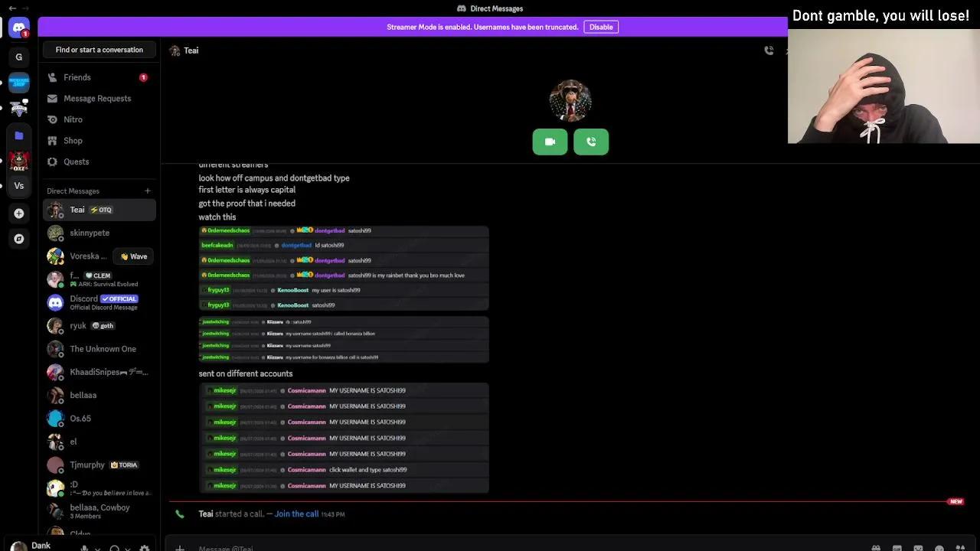Image resolution: width=980 pixels, height=551 pixels.
Task: Open the Voreska conversation
Action: click(x=77, y=256)
